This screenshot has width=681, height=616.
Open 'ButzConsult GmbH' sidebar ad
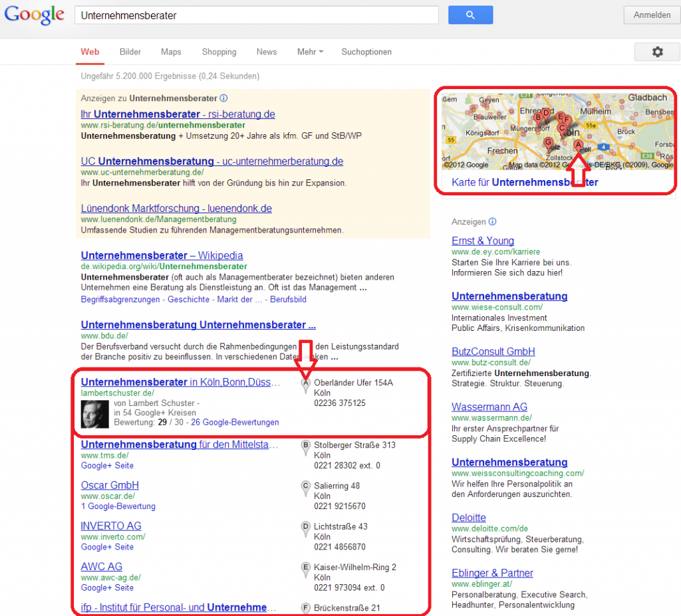(x=493, y=352)
